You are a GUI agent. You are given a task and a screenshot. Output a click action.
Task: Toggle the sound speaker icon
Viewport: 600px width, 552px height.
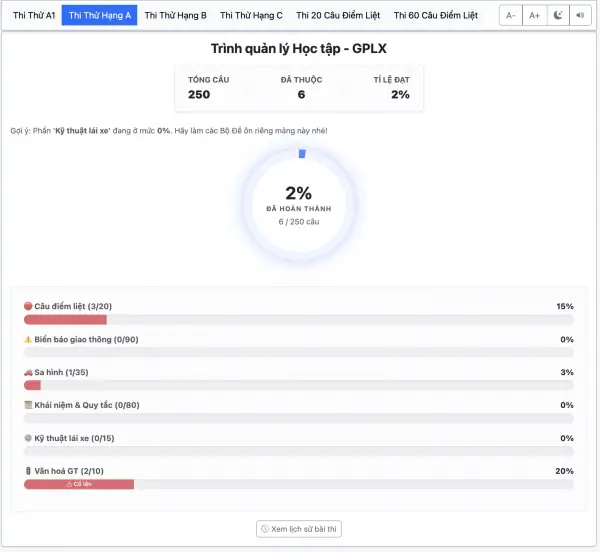[x=578, y=16]
